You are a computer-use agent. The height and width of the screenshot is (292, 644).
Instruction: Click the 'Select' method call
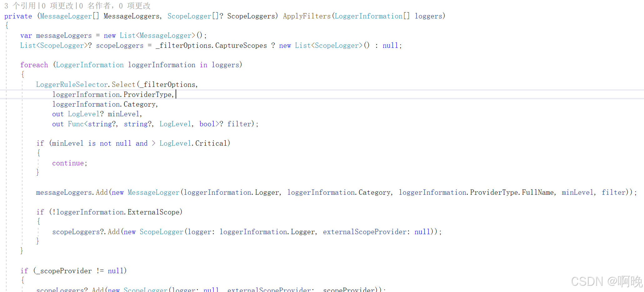[x=123, y=85]
